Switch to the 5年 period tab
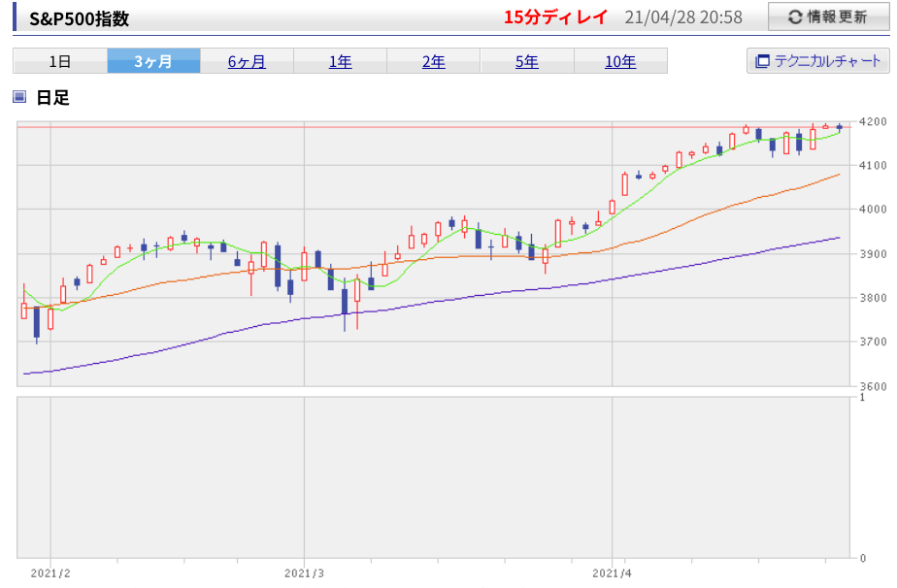 click(x=527, y=61)
